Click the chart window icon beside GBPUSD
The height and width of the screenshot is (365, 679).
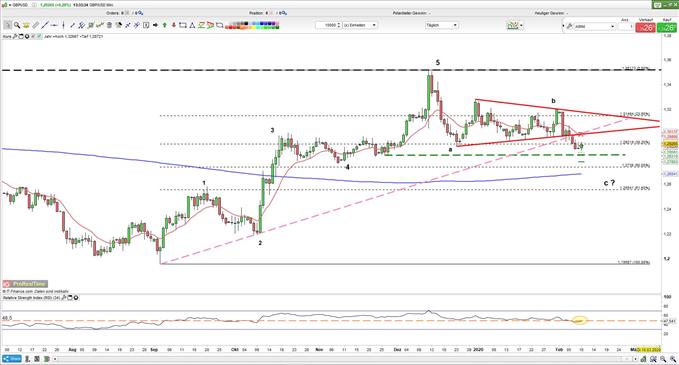pyautogui.click(x=5, y=5)
